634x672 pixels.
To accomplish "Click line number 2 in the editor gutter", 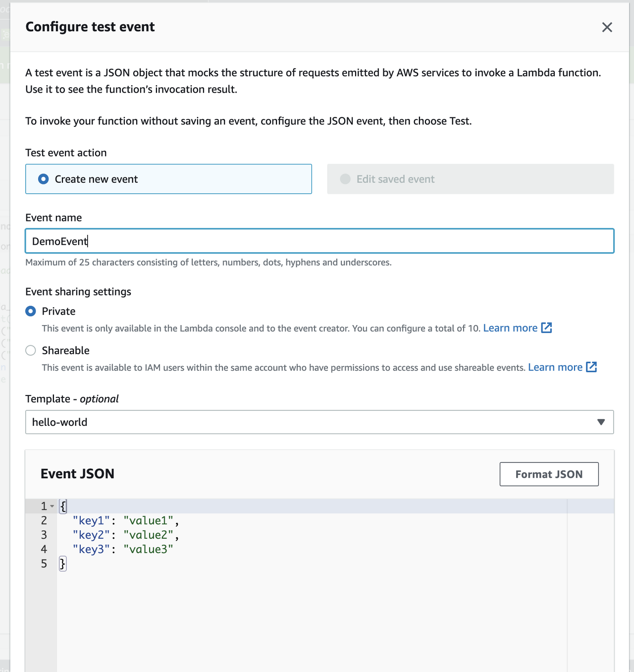I will [44, 520].
